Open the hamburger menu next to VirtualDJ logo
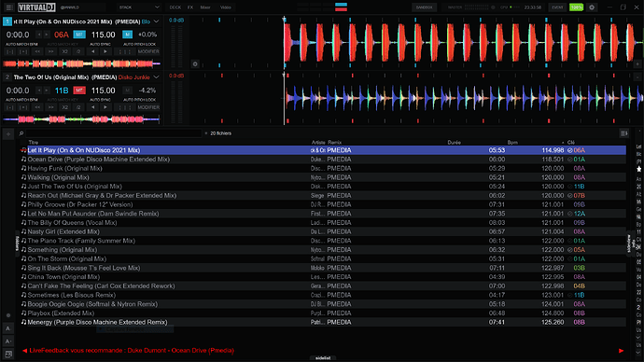The image size is (644, 362). [x=8, y=7]
